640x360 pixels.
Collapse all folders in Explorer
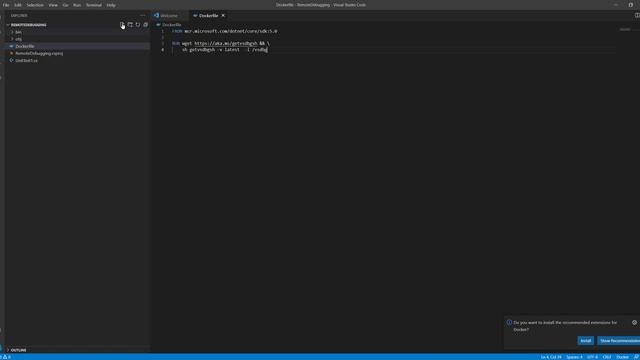coord(145,25)
